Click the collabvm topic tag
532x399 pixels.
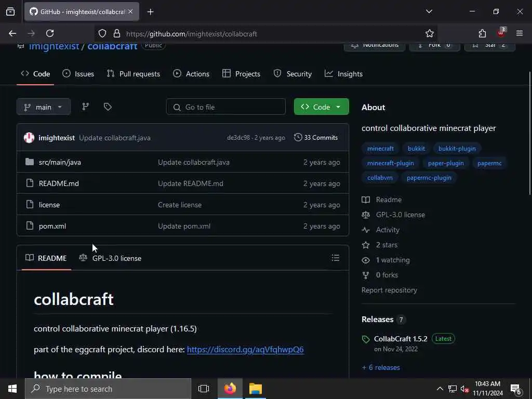coord(380,178)
